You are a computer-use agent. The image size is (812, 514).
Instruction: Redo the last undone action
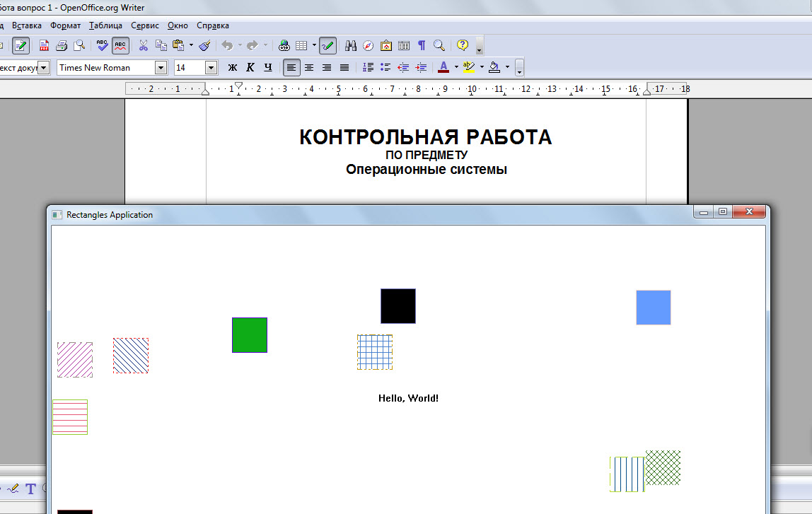pyautogui.click(x=253, y=45)
